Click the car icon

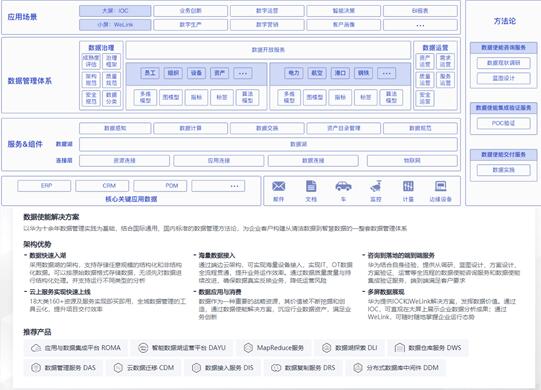tap(343, 186)
